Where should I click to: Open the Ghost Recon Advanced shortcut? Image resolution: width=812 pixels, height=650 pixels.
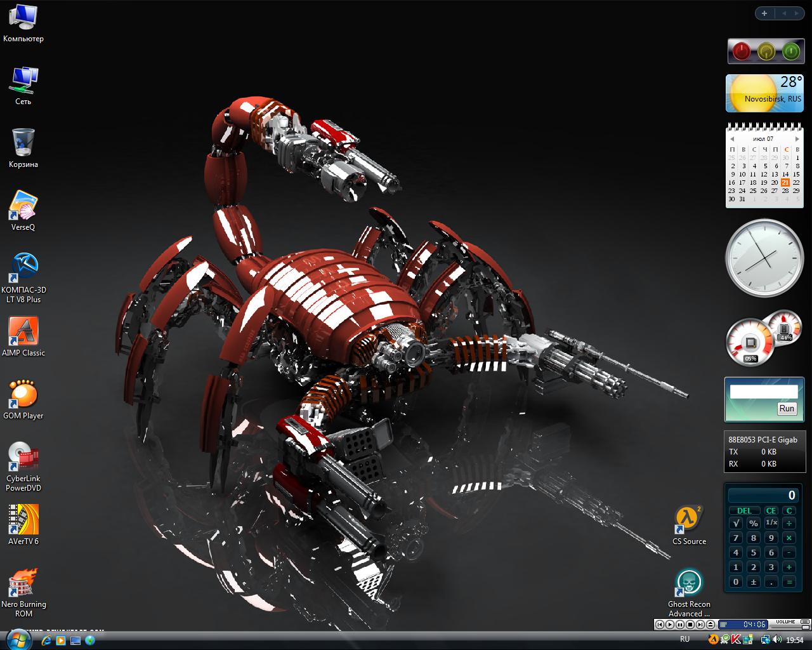[689, 583]
